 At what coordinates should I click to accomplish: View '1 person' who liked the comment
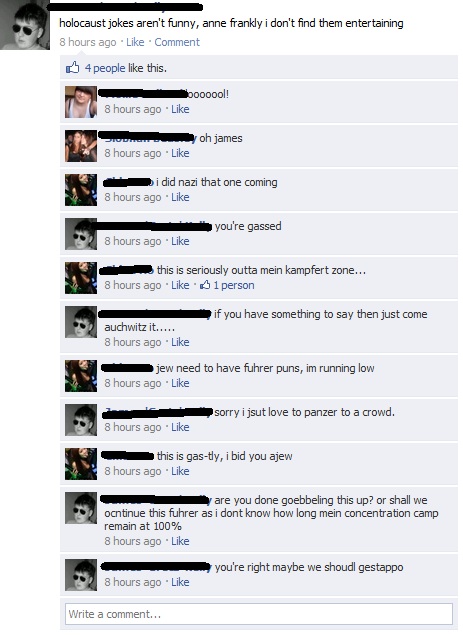[x=234, y=286]
